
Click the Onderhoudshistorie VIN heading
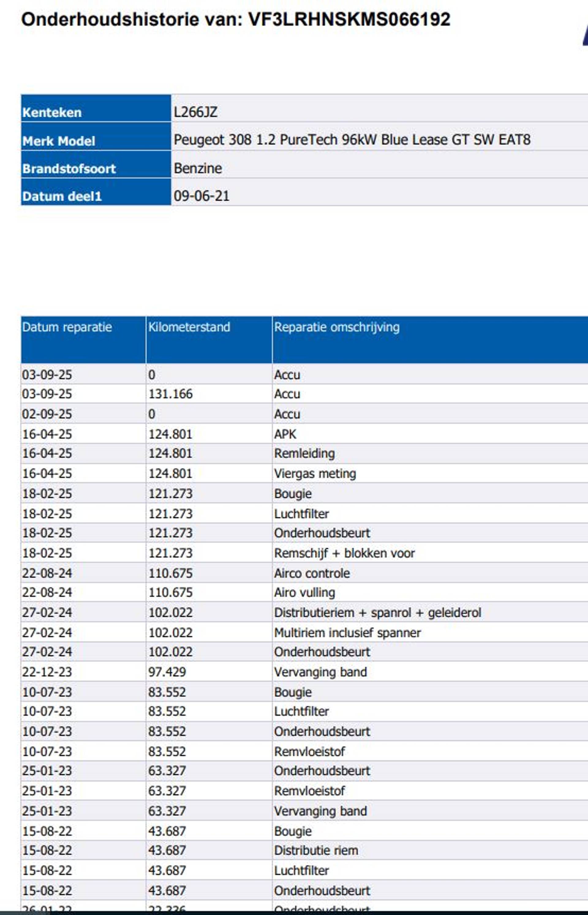click(236, 20)
